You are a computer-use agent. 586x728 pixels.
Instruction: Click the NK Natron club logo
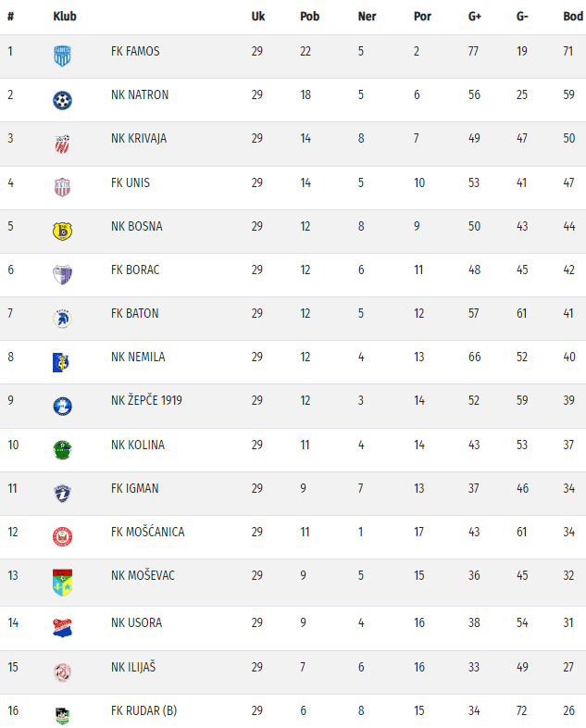(x=62, y=99)
